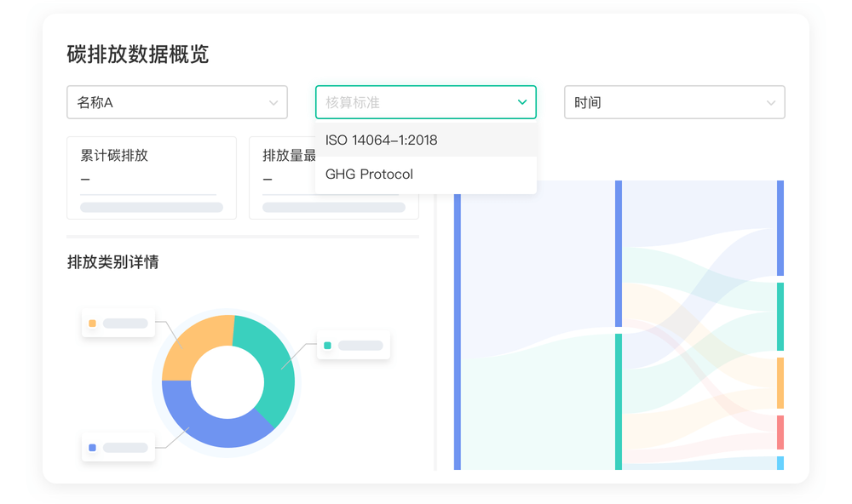Click the leftmost blue Sankey node bar
The height and width of the screenshot is (504, 852).
point(458,331)
